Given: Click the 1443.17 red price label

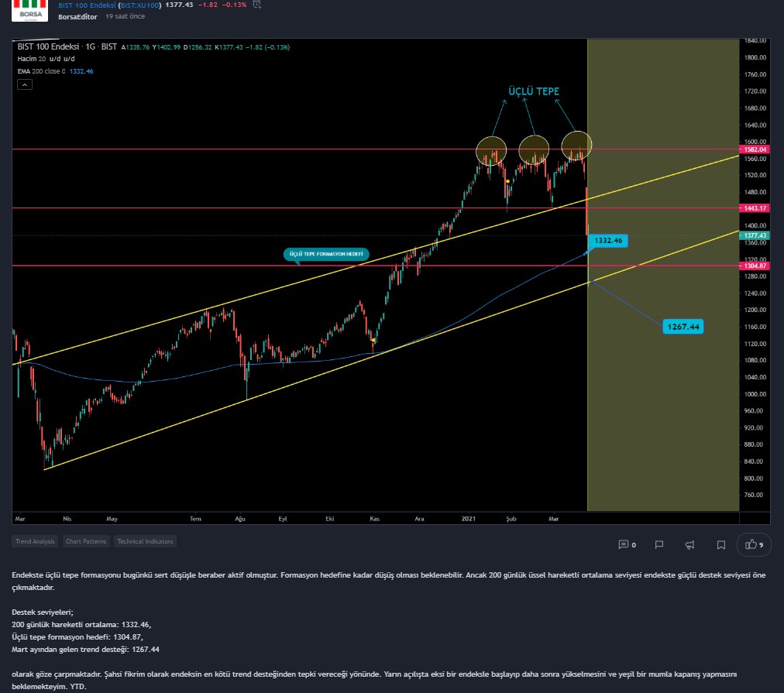Looking at the screenshot, I should tap(755, 208).
